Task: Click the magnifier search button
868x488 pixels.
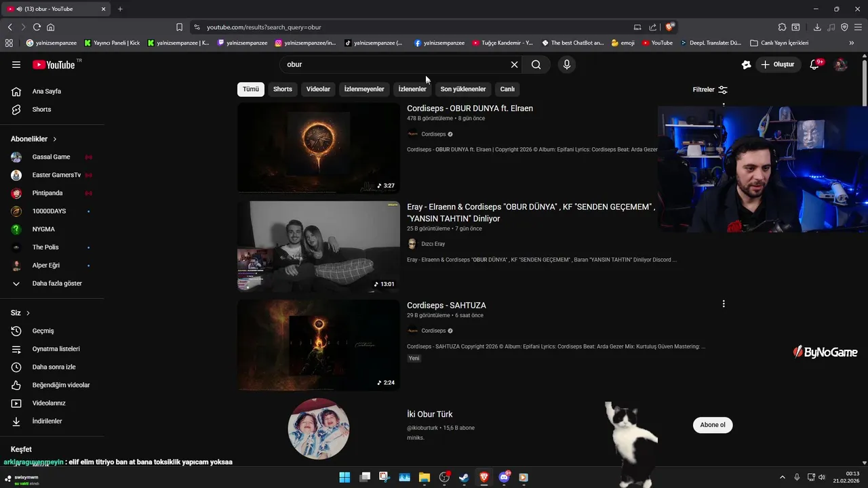Action: (x=536, y=64)
